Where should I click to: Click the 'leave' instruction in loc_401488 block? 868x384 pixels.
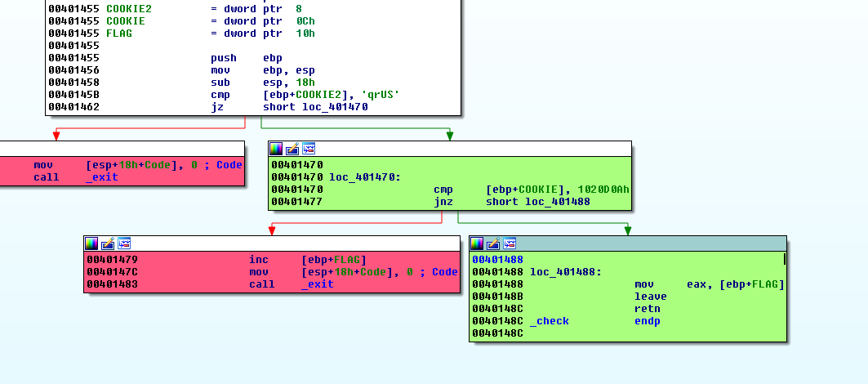[x=650, y=297]
